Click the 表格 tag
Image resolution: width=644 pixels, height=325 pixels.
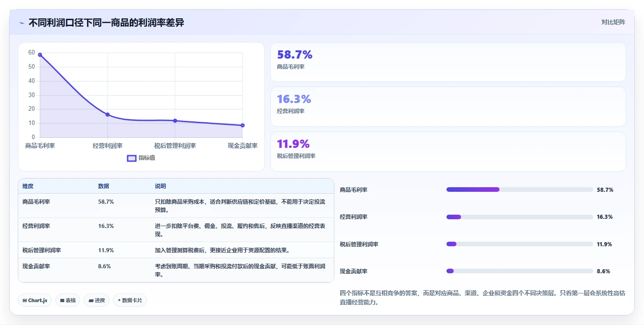pos(68,300)
